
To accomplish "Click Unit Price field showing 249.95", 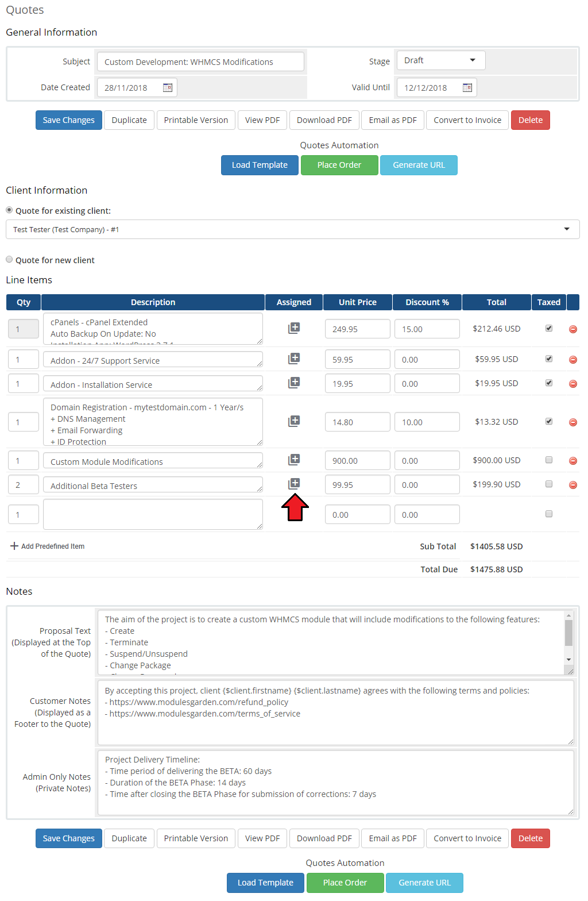I will (x=357, y=329).
